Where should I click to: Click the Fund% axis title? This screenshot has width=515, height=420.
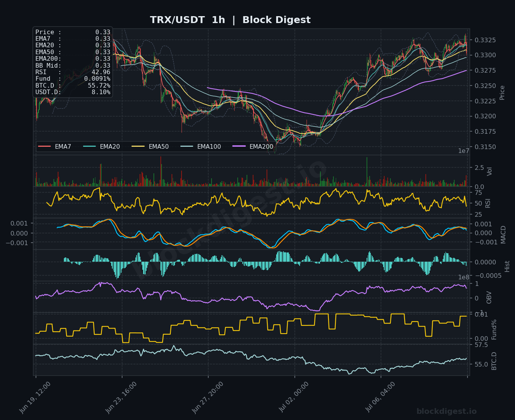(494, 329)
